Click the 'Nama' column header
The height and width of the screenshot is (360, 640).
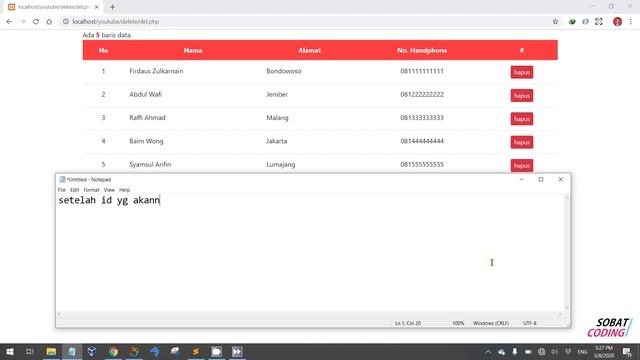[x=193, y=50]
